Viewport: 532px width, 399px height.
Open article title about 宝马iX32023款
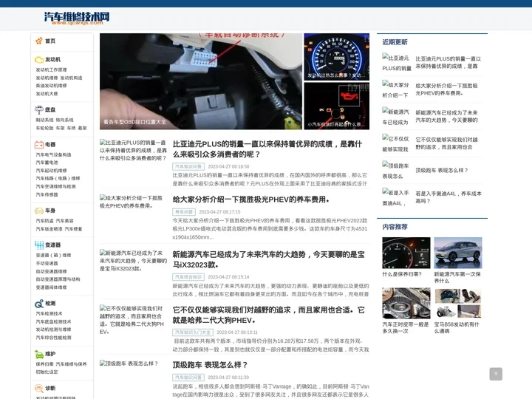[268, 259]
